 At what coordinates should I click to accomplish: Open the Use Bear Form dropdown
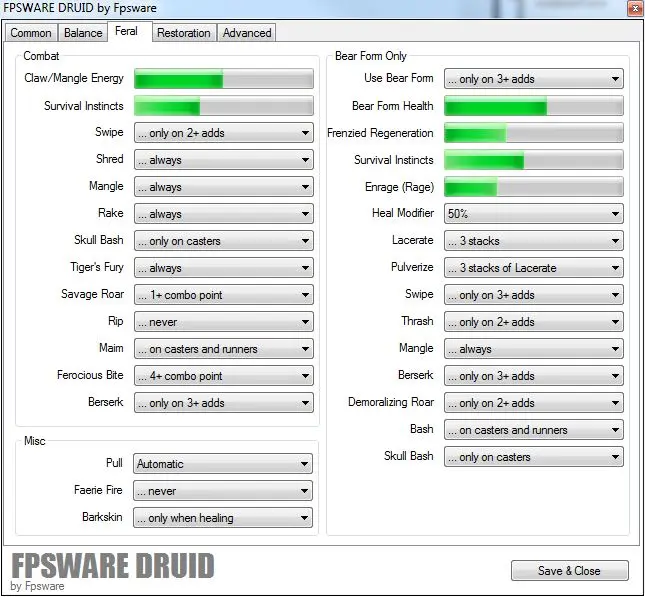click(534, 79)
